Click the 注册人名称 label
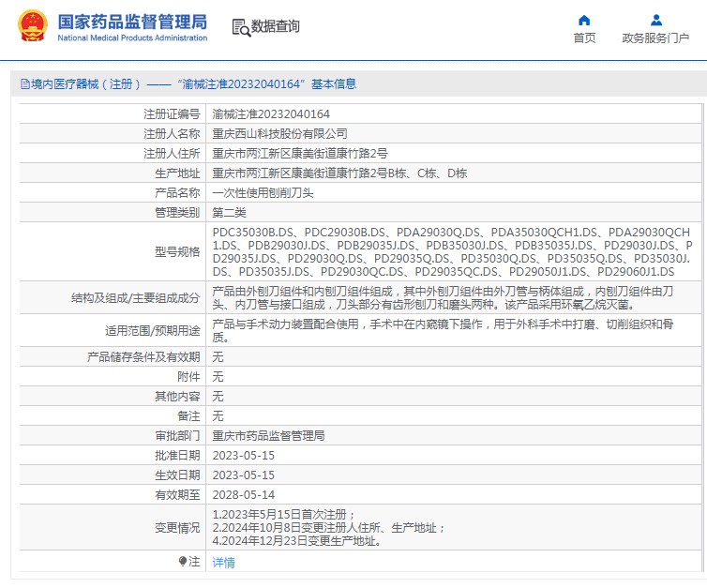Image resolution: width=707 pixels, height=588 pixels. (172, 134)
